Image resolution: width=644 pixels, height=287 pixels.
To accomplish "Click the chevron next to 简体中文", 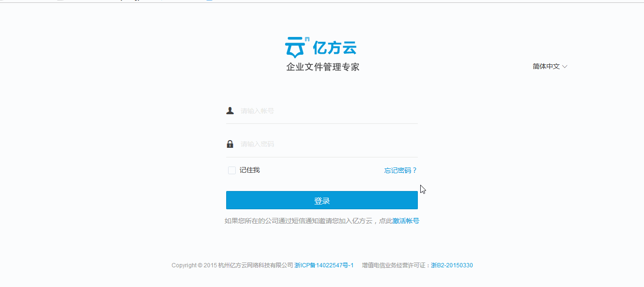I will (x=565, y=67).
